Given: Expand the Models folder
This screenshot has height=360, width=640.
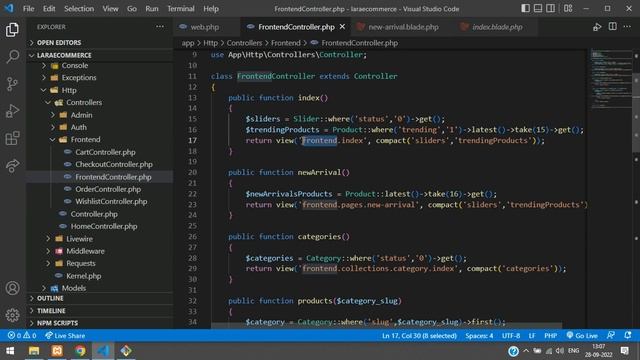Looking at the screenshot, I should click(73, 288).
